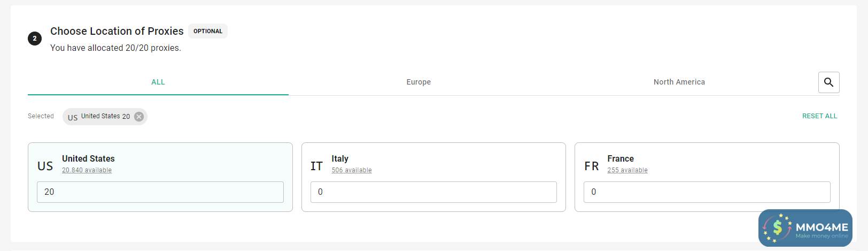Focus the United States quantity field
Screen dimensions: 868x251
coord(160,192)
